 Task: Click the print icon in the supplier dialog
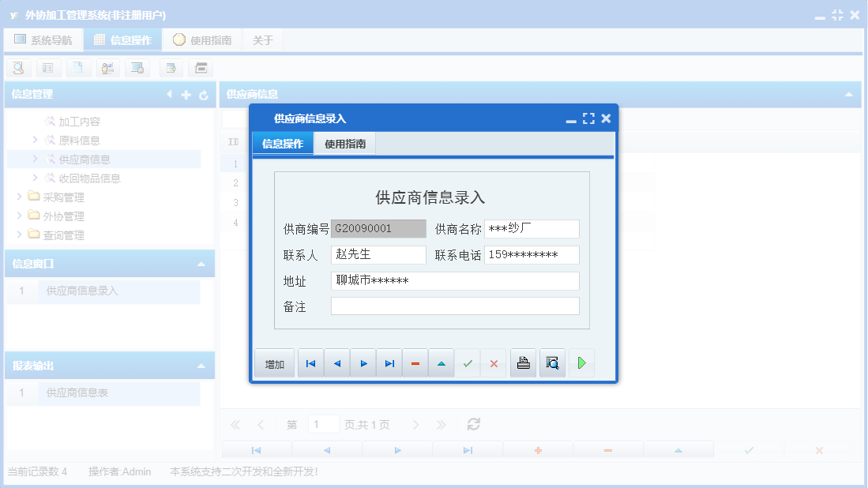click(x=523, y=362)
